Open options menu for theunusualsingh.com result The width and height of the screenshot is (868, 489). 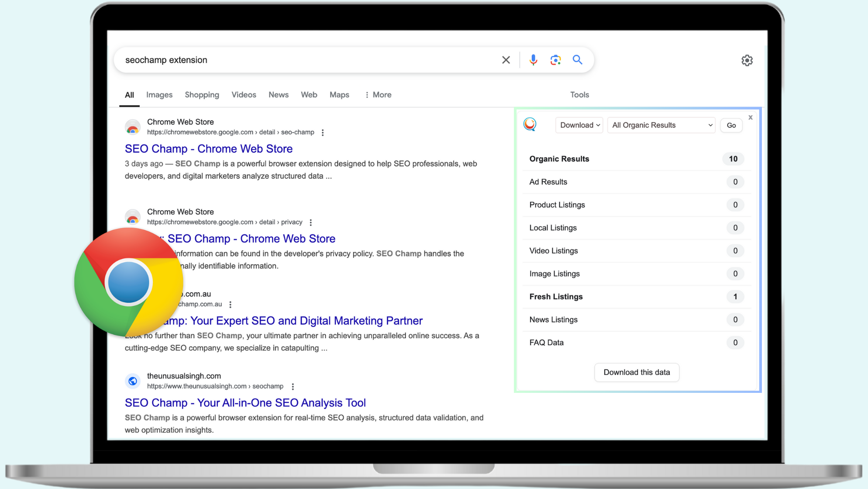(x=293, y=387)
